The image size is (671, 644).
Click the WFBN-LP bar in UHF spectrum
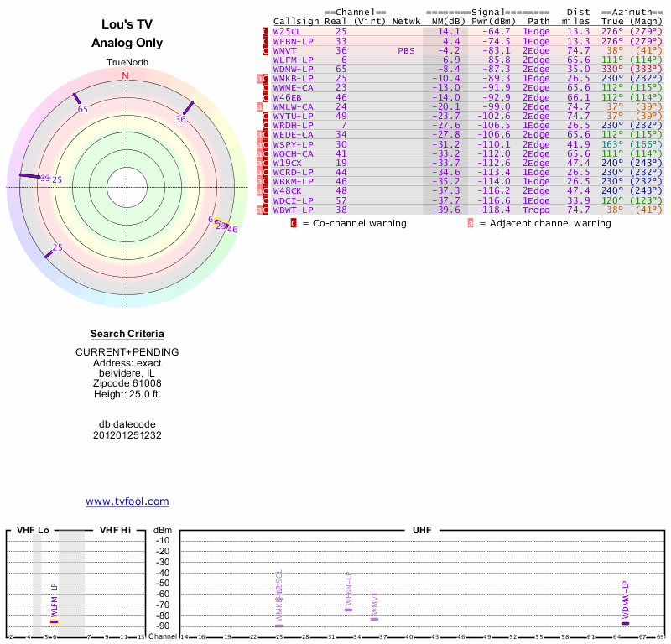coord(348,610)
